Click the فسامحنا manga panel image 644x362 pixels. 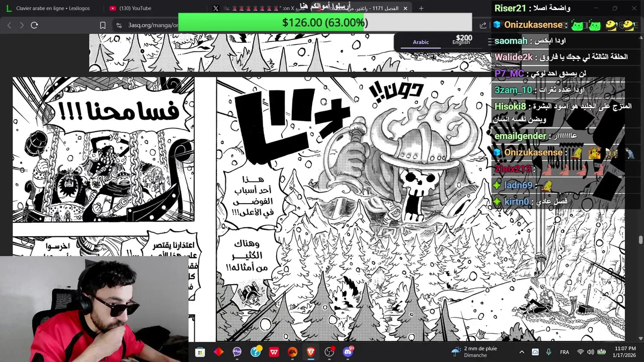click(103, 149)
